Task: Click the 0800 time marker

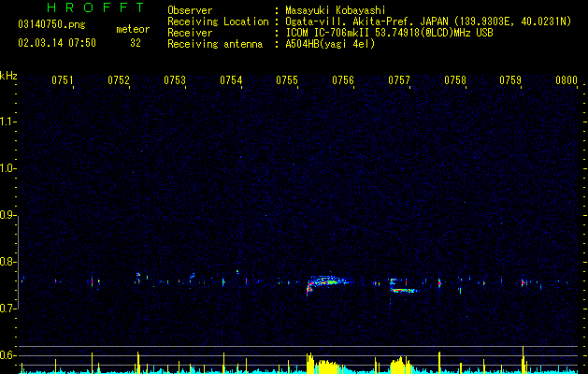Action: point(566,80)
